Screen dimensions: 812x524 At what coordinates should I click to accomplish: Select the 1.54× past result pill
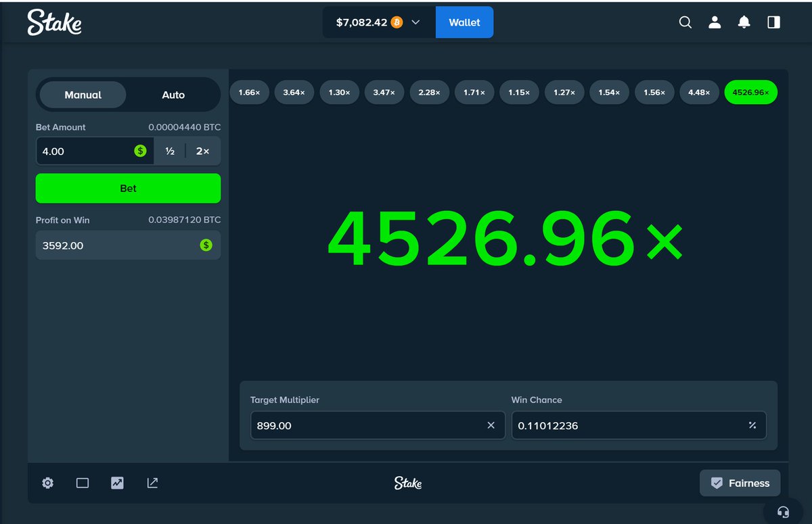coord(609,92)
